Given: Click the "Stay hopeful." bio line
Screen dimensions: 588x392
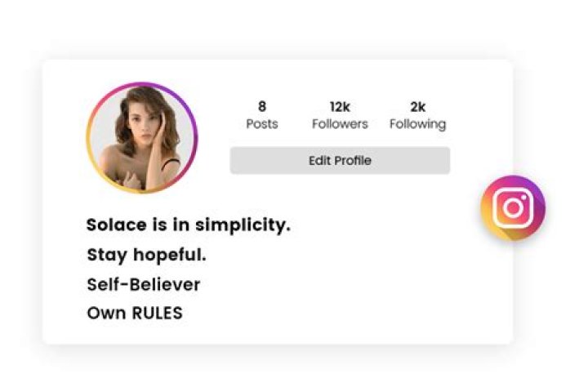Looking at the screenshot, I should 146,255.
